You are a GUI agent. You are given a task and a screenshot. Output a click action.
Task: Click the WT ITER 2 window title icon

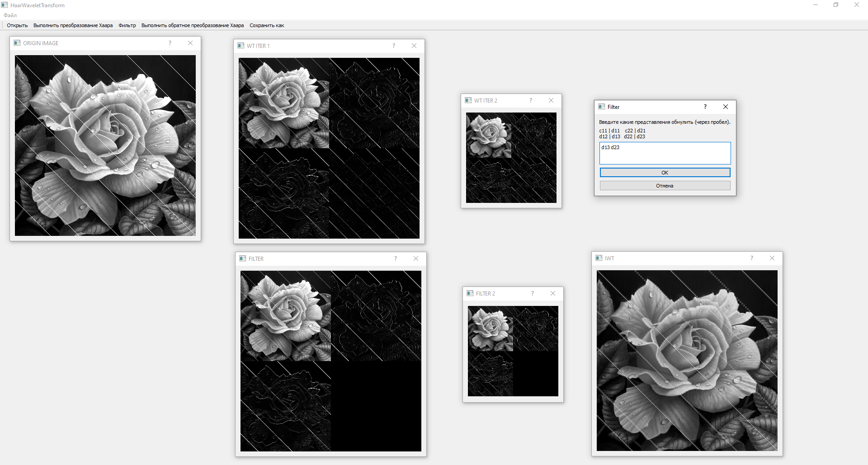tap(468, 100)
